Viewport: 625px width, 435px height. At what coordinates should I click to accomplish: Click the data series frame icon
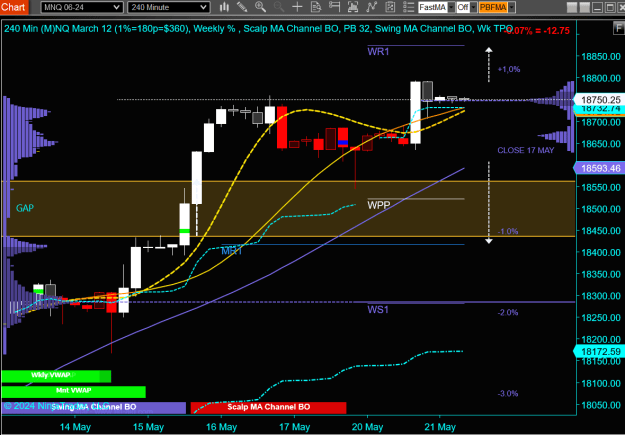click(x=353, y=7)
